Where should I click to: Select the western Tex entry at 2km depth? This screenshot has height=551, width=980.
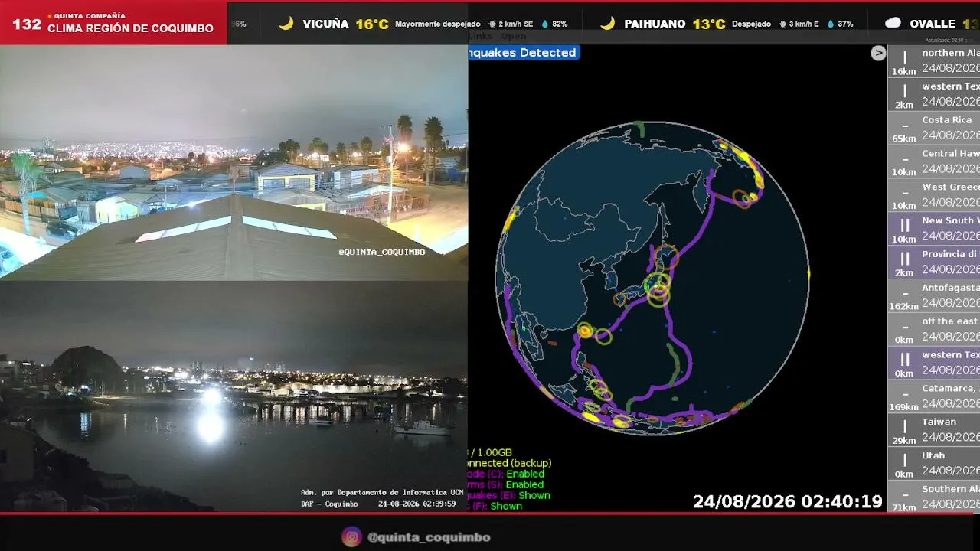coord(934,95)
